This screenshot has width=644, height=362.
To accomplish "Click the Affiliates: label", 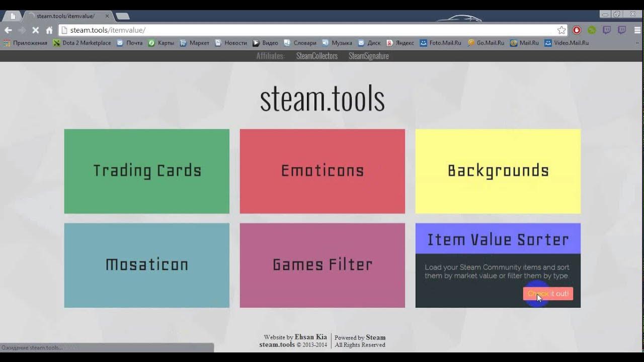I will 270,56.
